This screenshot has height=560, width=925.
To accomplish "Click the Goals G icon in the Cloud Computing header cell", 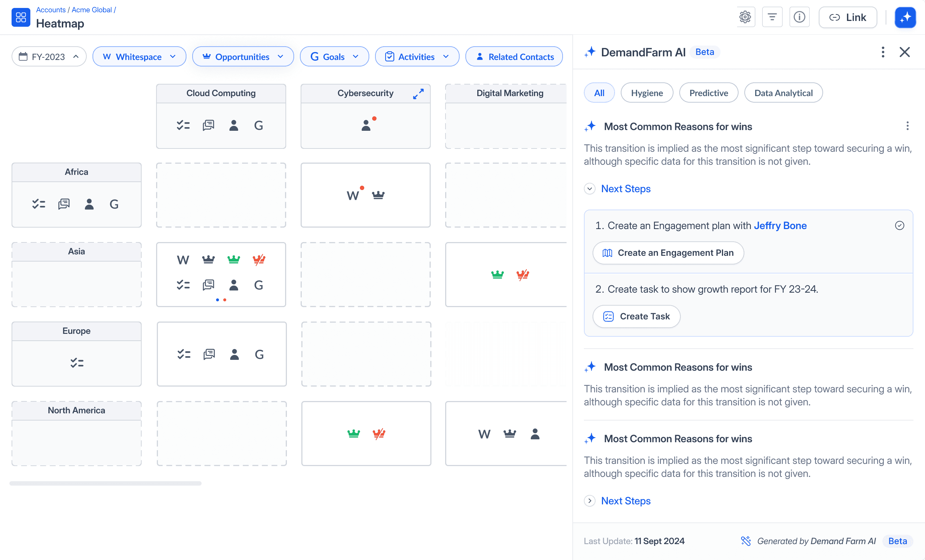I will 258,125.
